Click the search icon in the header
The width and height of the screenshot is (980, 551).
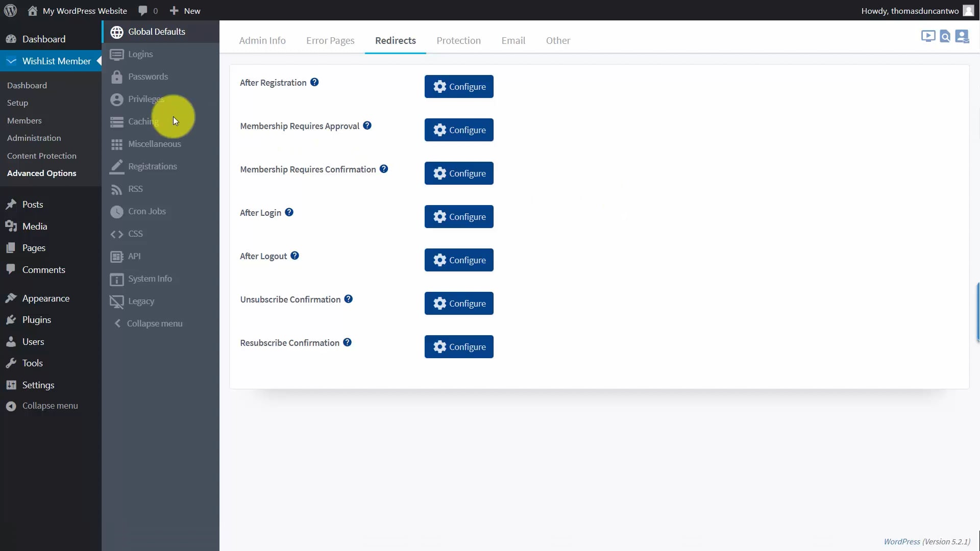[945, 36]
